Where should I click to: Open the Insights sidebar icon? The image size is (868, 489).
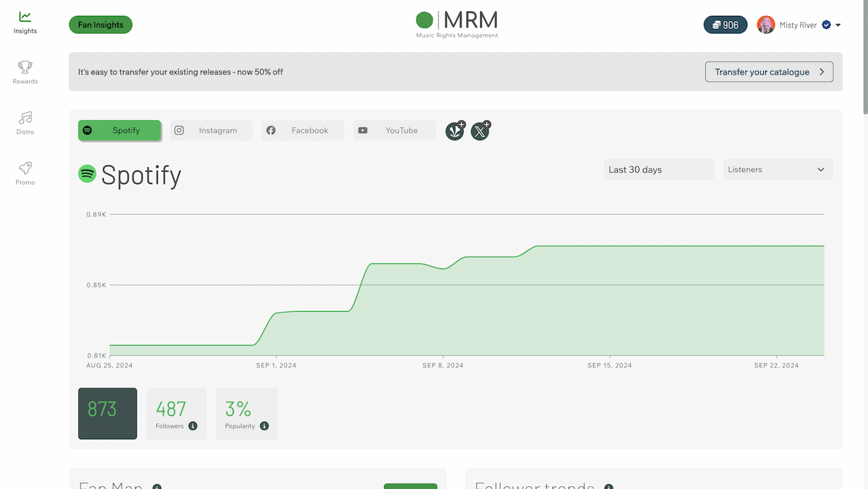[25, 21]
